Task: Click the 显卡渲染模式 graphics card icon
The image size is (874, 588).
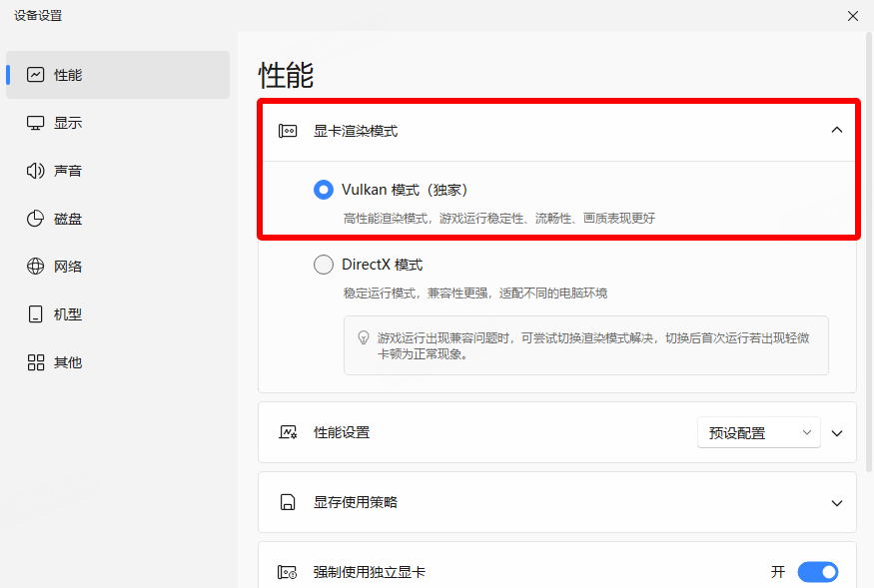Action: pyautogui.click(x=288, y=131)
